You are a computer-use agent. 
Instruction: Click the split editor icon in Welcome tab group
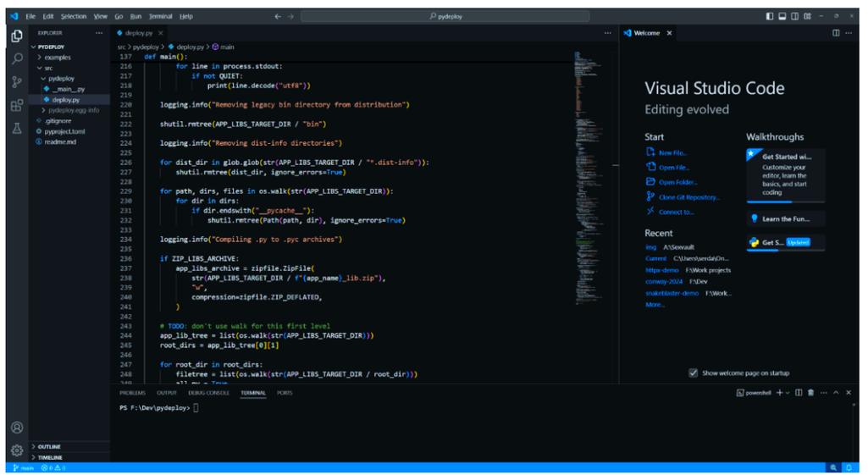pyautogui.click(x=836, y=33)
